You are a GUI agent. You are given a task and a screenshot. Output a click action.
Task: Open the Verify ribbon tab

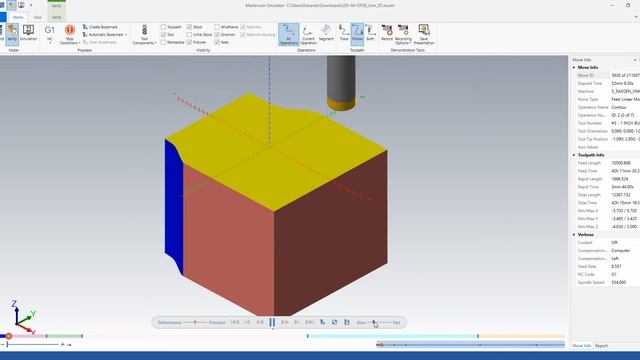pyautogui.click(x=56, y=18)
